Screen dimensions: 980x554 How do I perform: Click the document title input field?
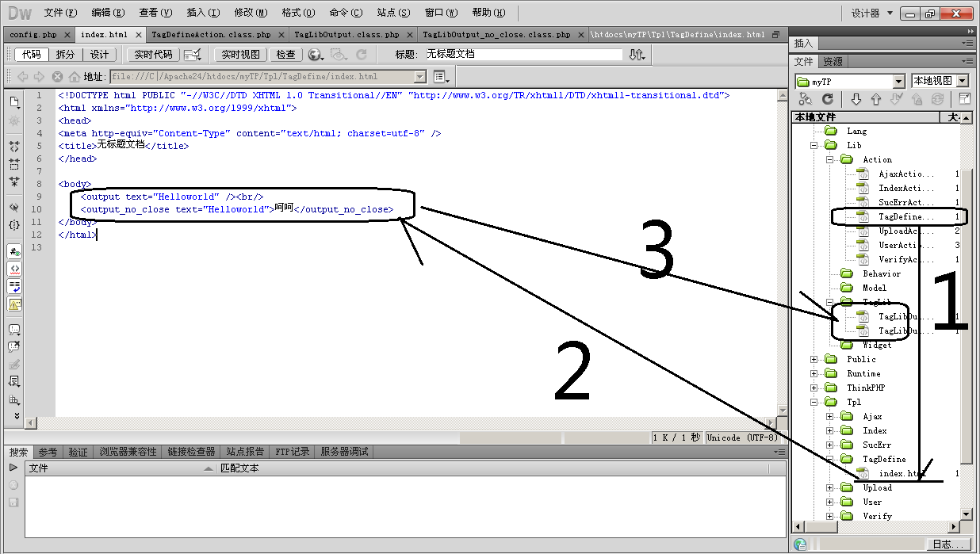tap(523, 54)
